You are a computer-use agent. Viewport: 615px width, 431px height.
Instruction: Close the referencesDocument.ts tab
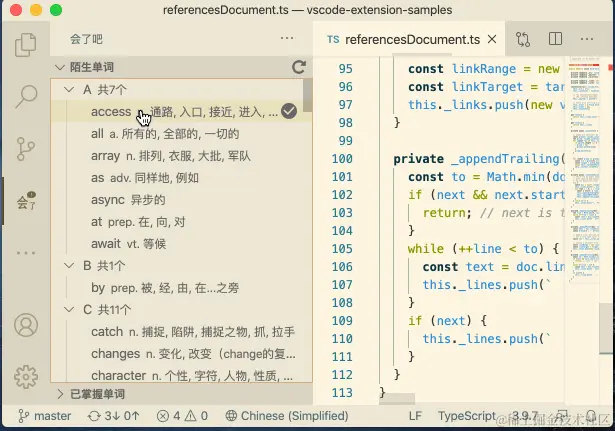tap(492, 39)
